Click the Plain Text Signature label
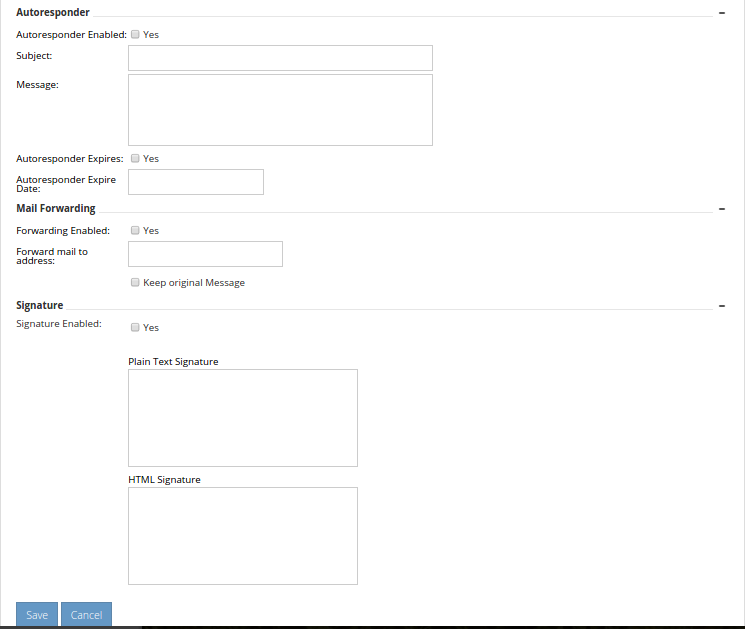The image size is (745, 629). click(x=173, y=362)
